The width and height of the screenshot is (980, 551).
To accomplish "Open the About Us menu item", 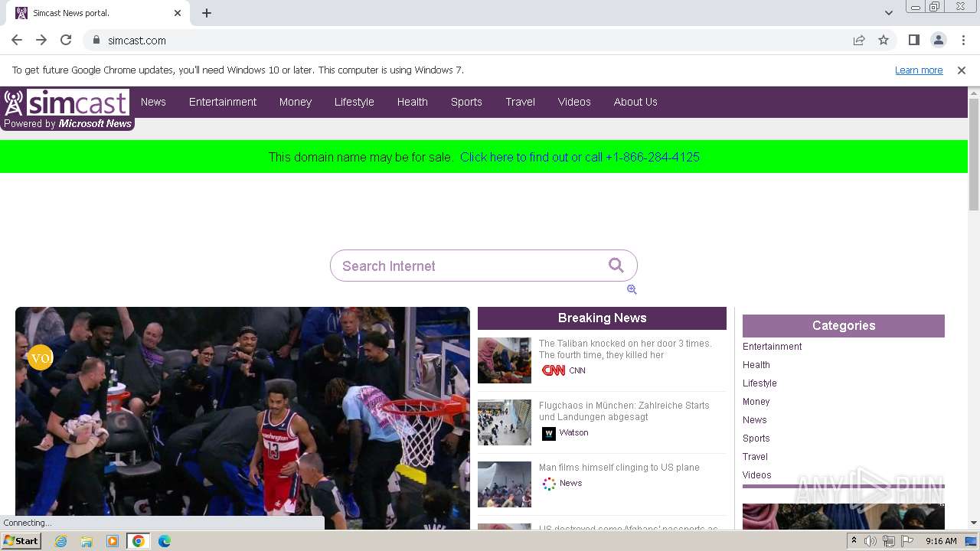I will (x=635, y=102).
